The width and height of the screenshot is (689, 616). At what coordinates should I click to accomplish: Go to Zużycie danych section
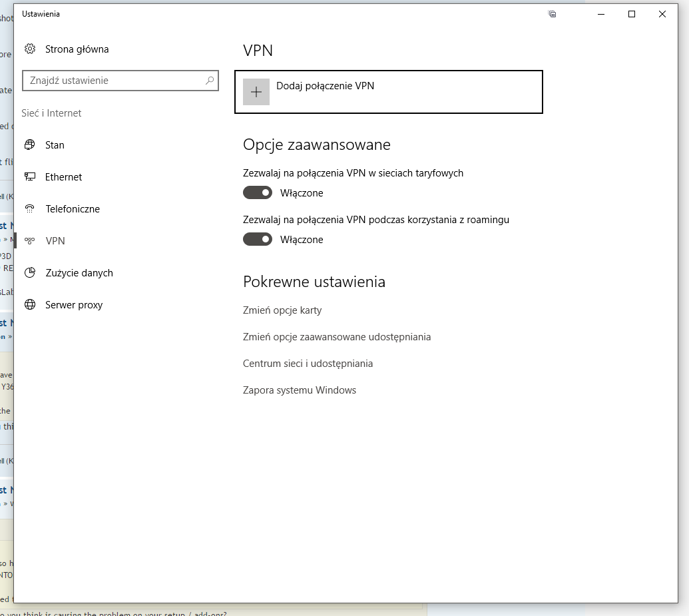(x=79, y=273)
